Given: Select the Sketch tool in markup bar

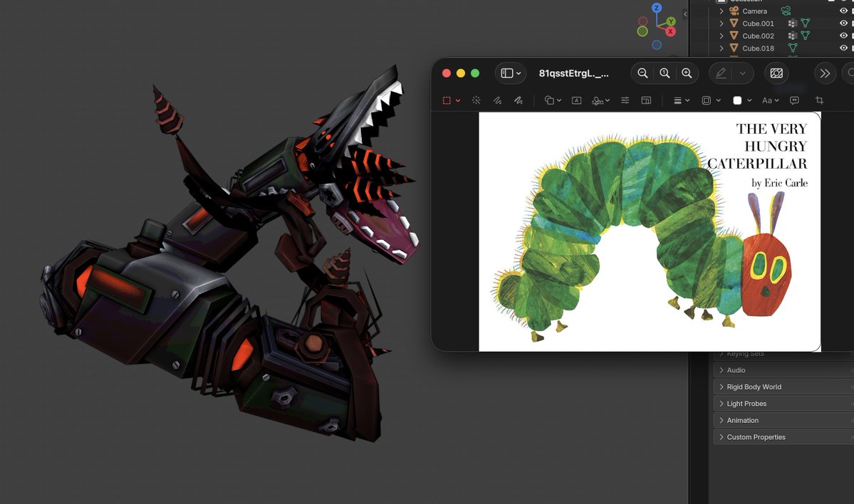Looking at the screenshot, I should (x=497, y=100).
